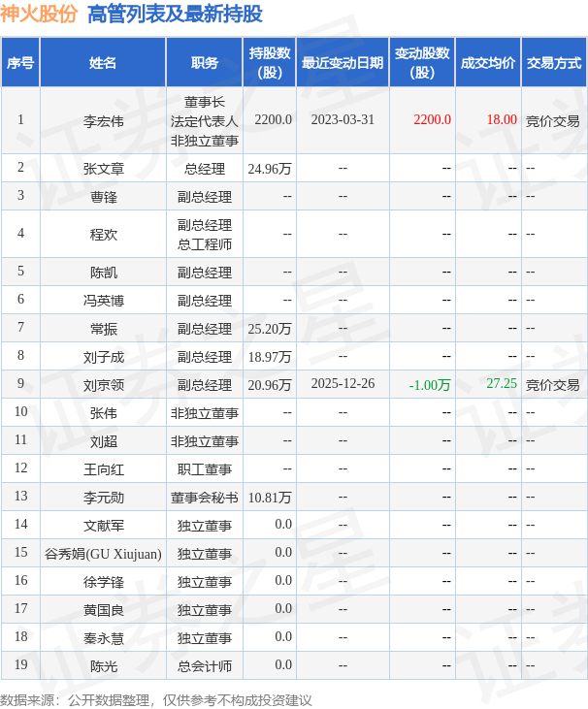Click the holding value 10.81万
Image resolution: width=588 pixels, height=709 pixels.
pyautogui.click(x=270, y=498)
